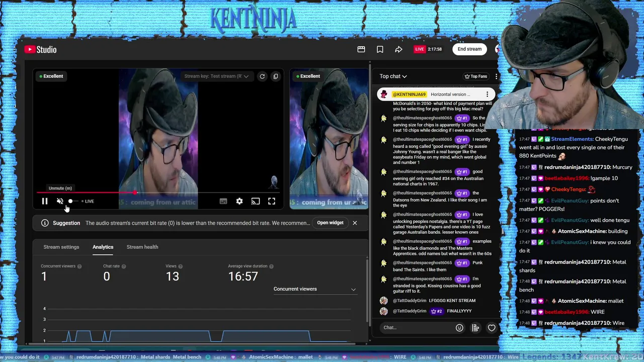Cast the preview to a TV
Screen dimensions: 644x362
256,201
